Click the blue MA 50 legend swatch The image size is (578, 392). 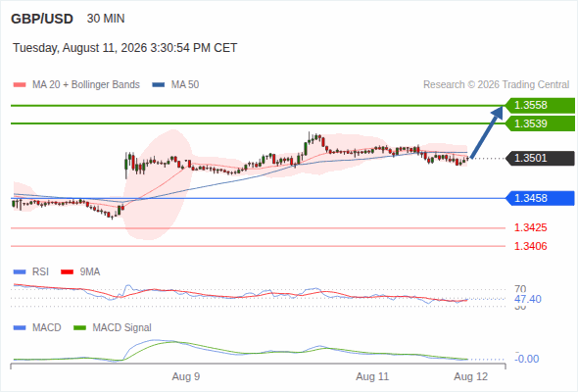(x=159, y=85)
